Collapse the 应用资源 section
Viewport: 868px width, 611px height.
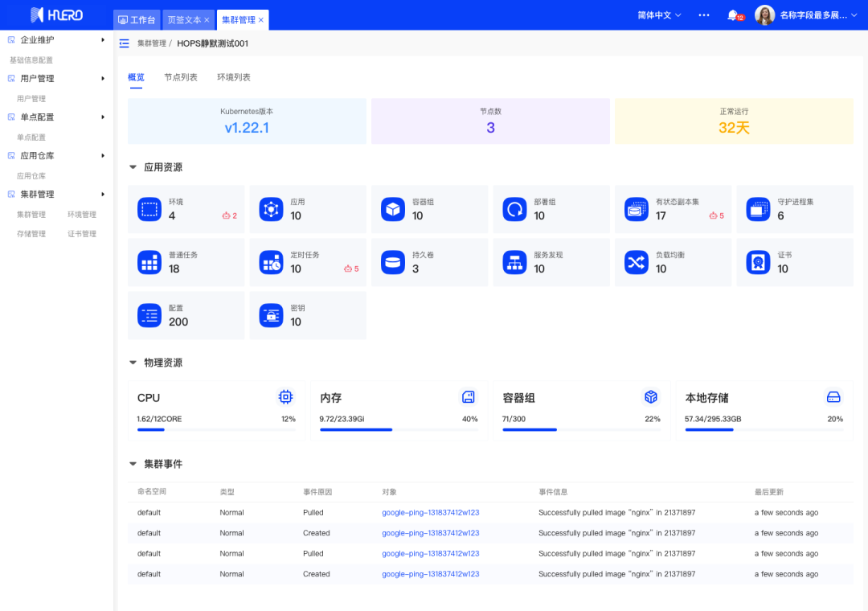(133, 168)
